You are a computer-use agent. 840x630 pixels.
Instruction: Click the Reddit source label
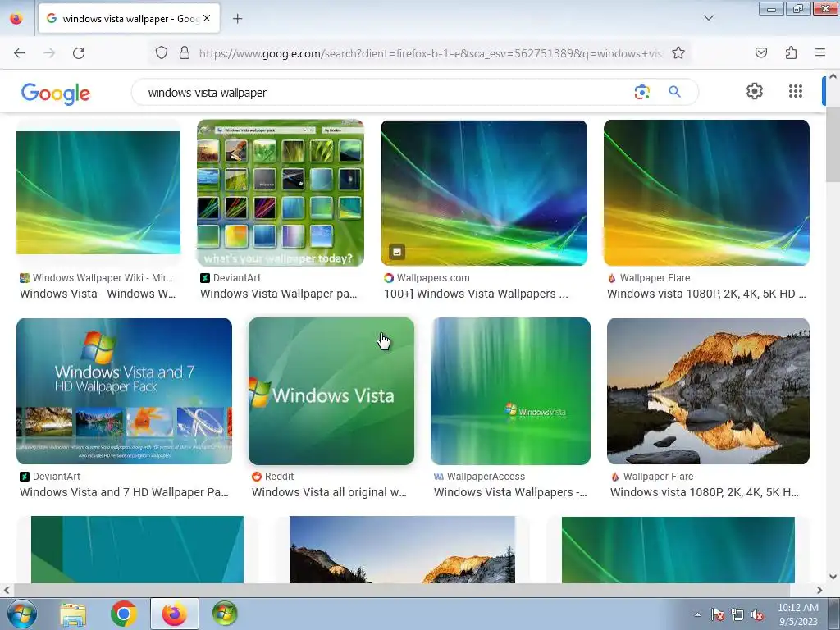[279, 477]
